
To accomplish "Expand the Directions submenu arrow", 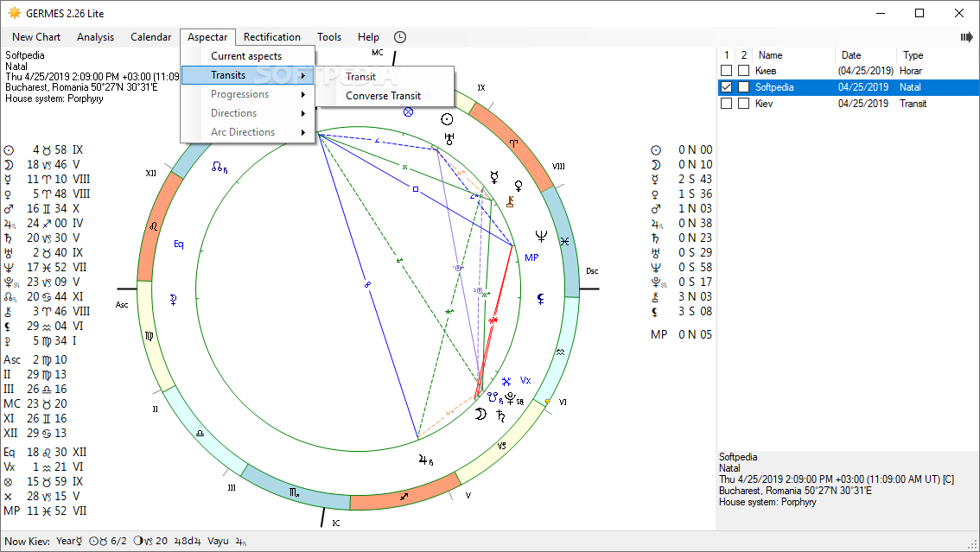I will coord(303,114).
